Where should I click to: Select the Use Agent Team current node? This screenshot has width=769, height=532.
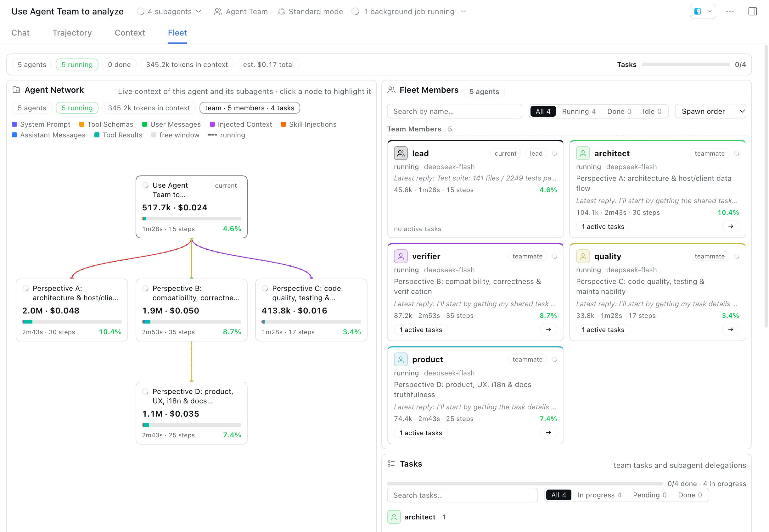click(x=191, y=207)
